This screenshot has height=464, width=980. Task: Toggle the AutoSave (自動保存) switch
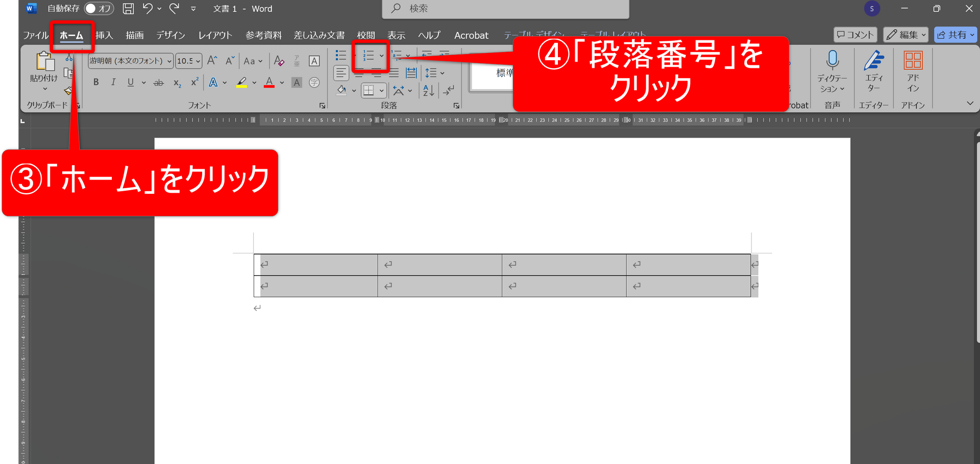pyautogui.click(x=98, y=9)
